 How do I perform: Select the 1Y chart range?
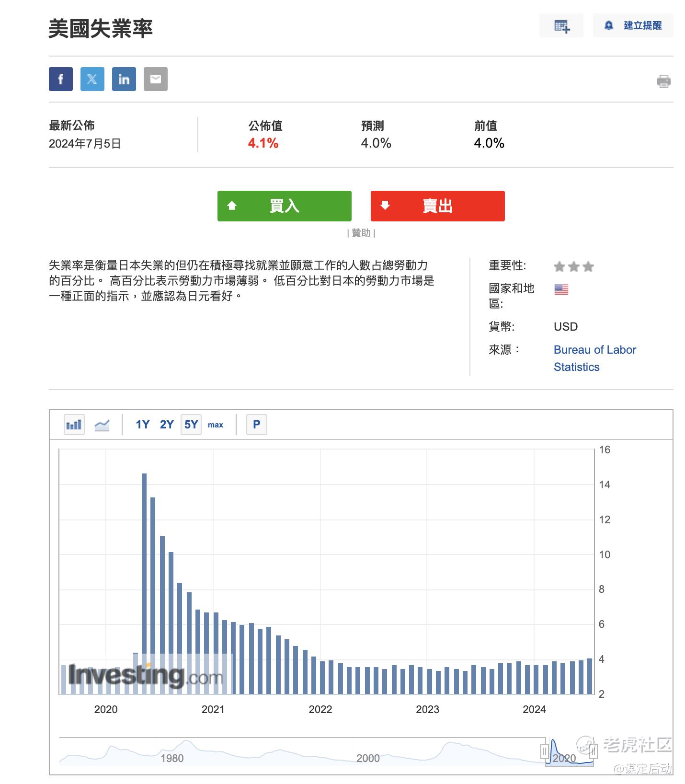point(142,425)
